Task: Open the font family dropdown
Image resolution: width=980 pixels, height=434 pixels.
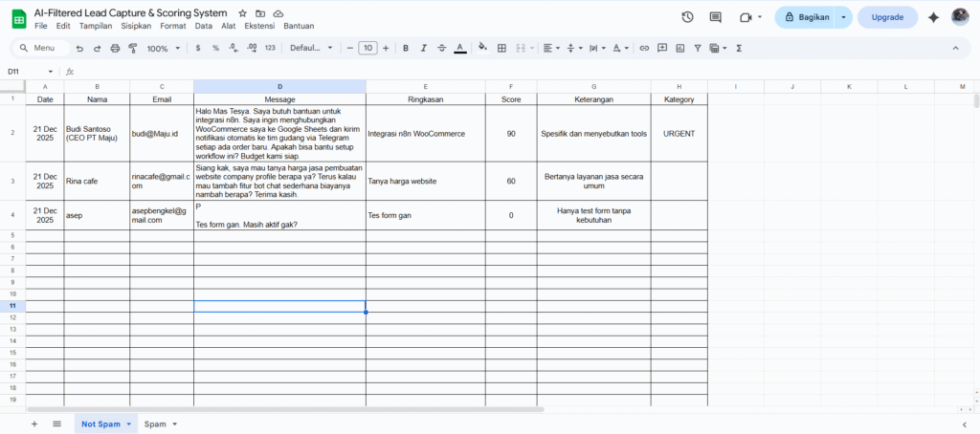Action: [x=311, y=48]
